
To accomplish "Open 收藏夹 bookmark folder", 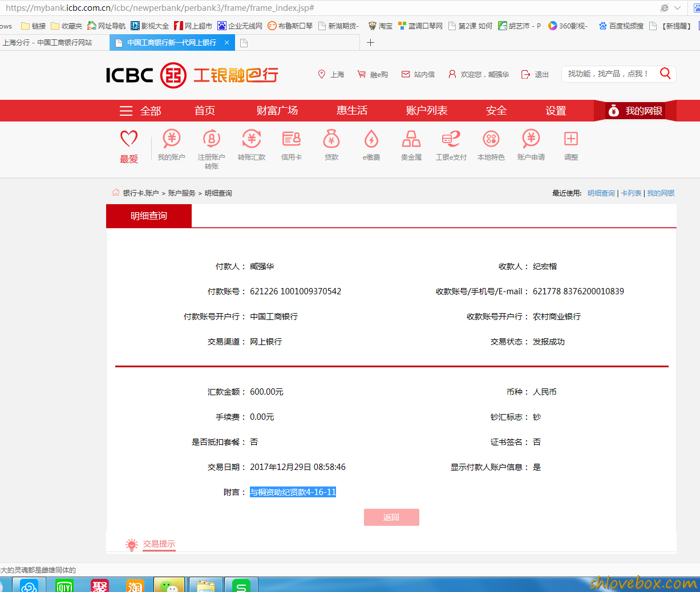I will [x=66, y=26].
